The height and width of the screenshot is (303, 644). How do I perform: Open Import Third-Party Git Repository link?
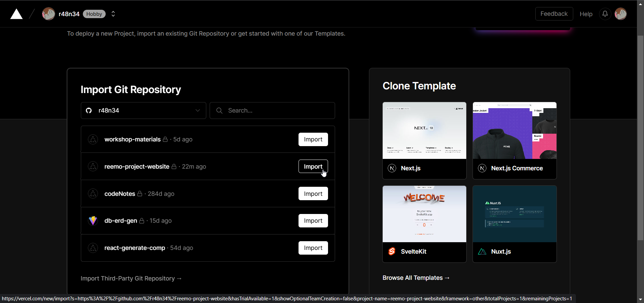[131, 278]
